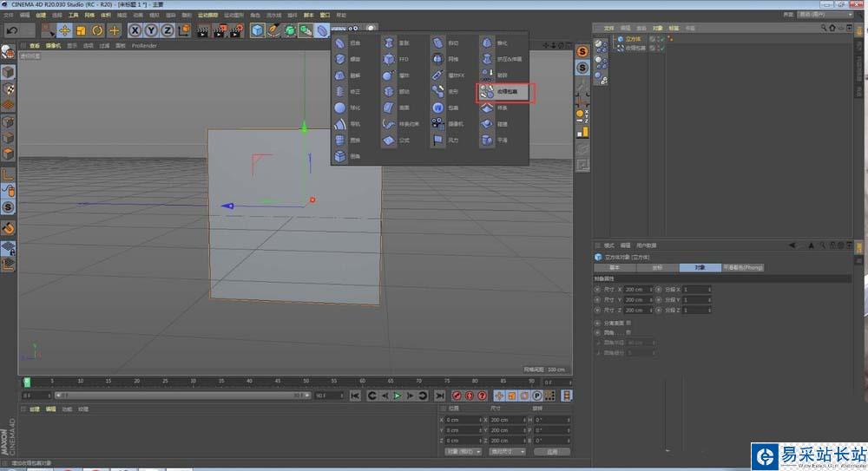The height and width of the screenshot is (471, 868).
Task: Click the red Record Active Objects button
Action: coord(457,396)
